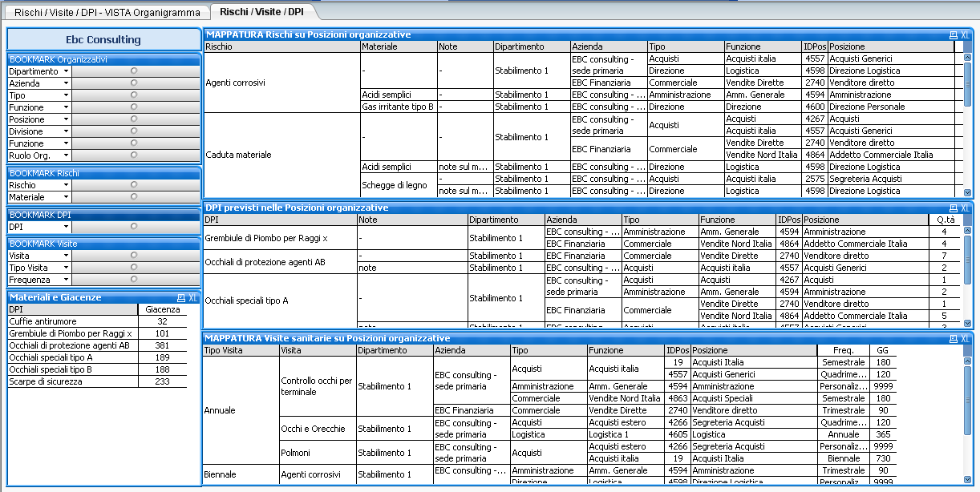Click the BOOKMARK Visite panel caption
This screenshot has height=492, width=980.
click(x=103, y=244)
